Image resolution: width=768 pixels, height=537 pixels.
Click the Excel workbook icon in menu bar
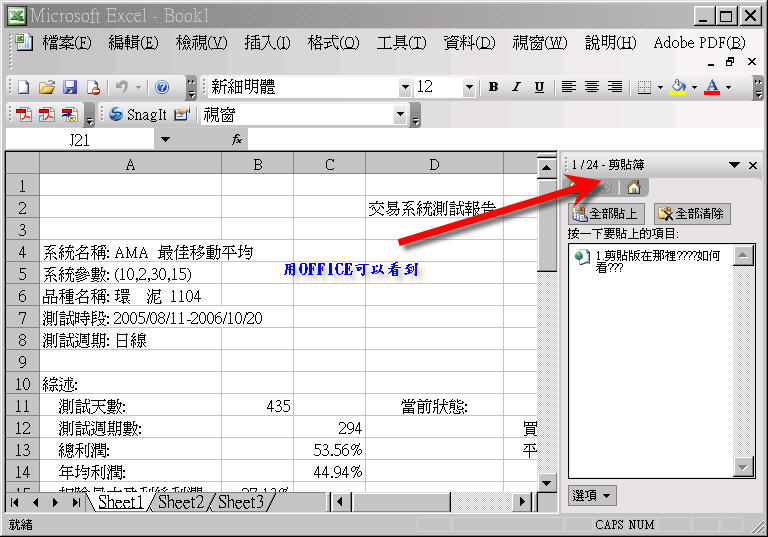coord(23,43)
